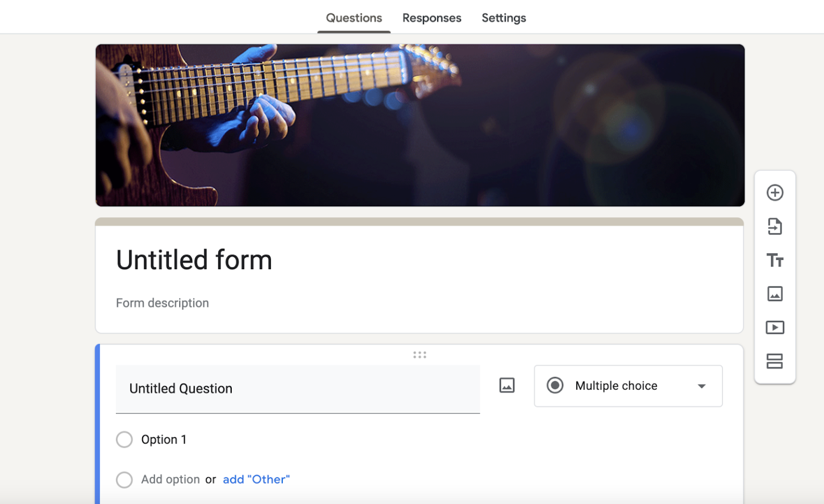The image size is (824, 504).
Task: Click the Add option radio circle
Action: [x=124, y=479]
